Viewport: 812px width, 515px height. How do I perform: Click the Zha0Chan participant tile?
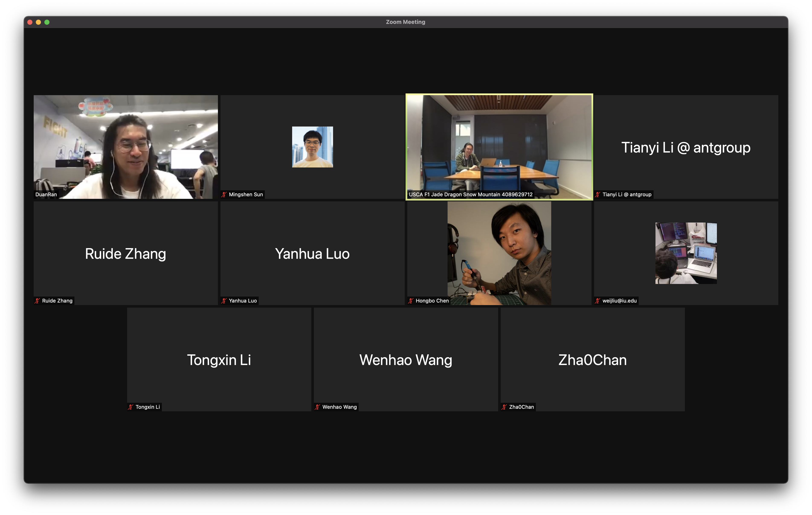pos(593,359)
